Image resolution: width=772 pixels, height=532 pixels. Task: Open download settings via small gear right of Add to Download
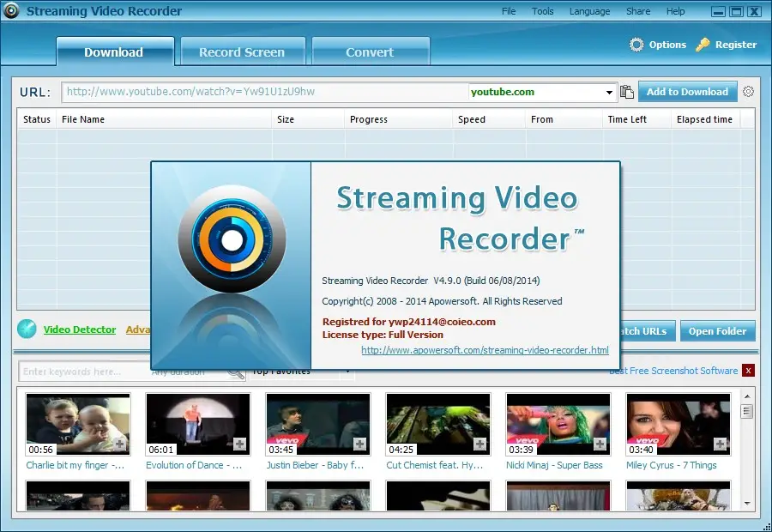[x=749, y=92]
